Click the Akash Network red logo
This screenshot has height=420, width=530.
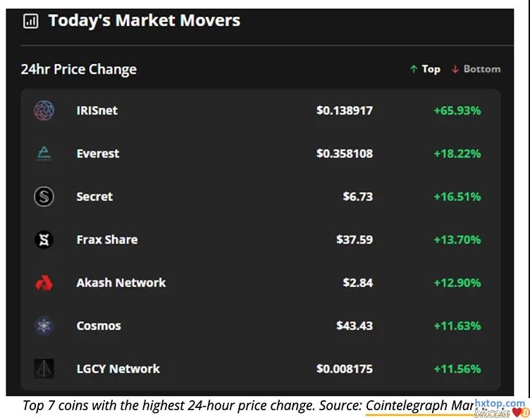point(44,283)
